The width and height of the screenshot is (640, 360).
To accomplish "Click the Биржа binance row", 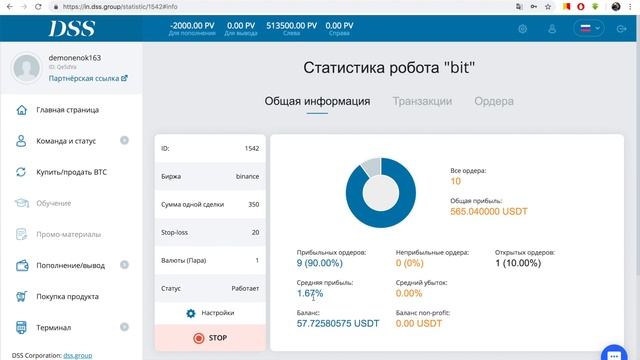I will (x=210, y=176).
